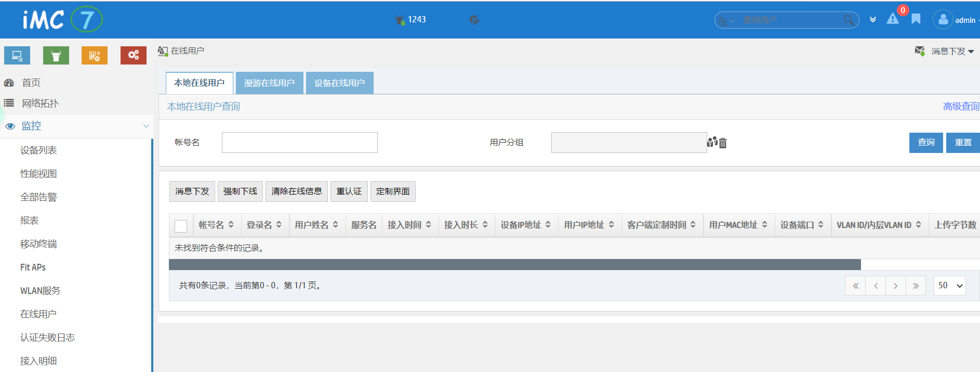Click the 重置 reset button
Image resolution: width=980 pixels, height=372 pixels.
pyautogui.click(x=963, y=143)
